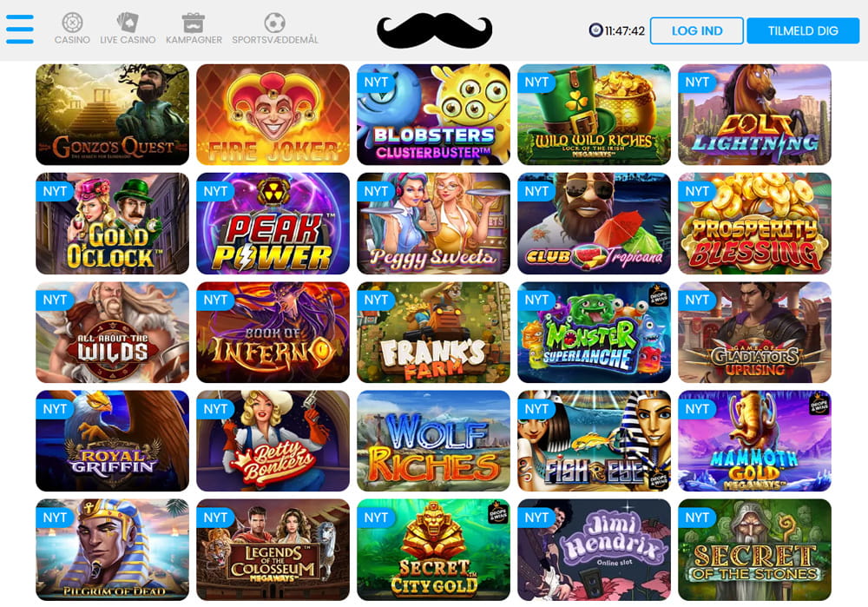Open the Kampagner gift icon
The image size is (868, 607).
point(194,23)
